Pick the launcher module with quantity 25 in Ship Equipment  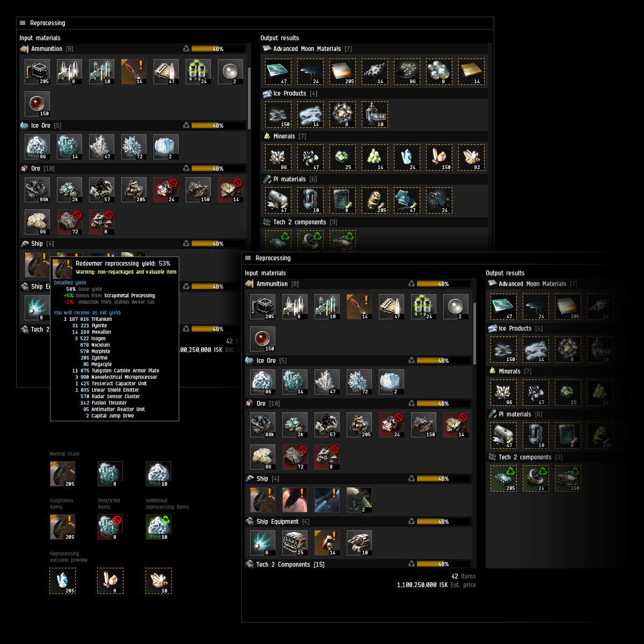[295, 543]
